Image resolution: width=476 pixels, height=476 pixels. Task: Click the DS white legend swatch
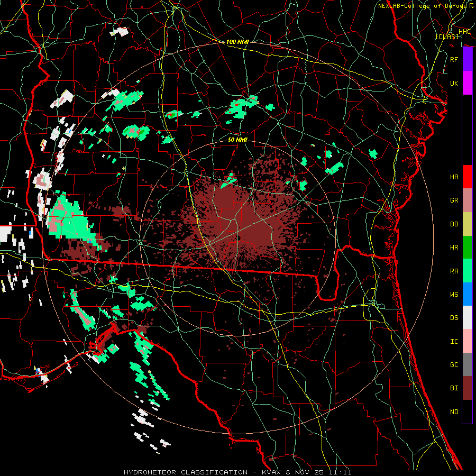coord(467,317)
